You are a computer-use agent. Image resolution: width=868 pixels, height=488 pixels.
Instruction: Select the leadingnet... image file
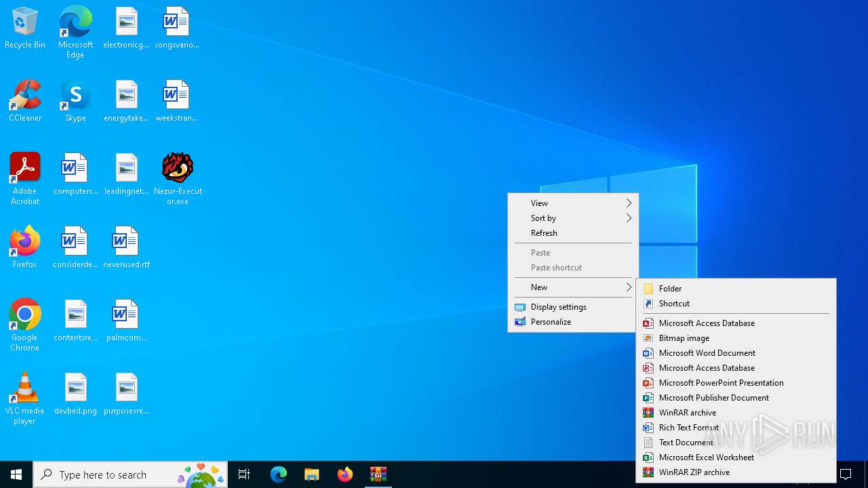point(126,175)
